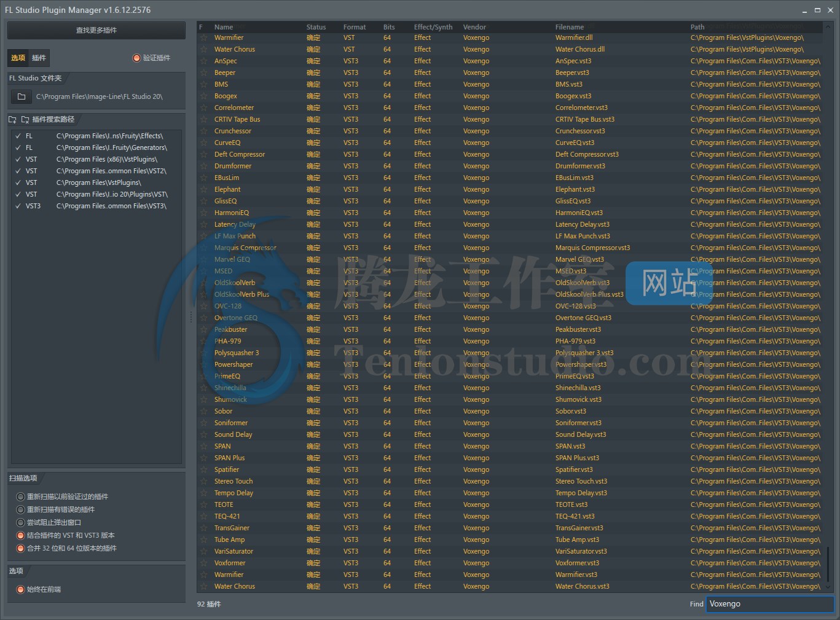Click the Effect/Synth column header
Viewport: 840px width, 620px height.
click(433, 27)
